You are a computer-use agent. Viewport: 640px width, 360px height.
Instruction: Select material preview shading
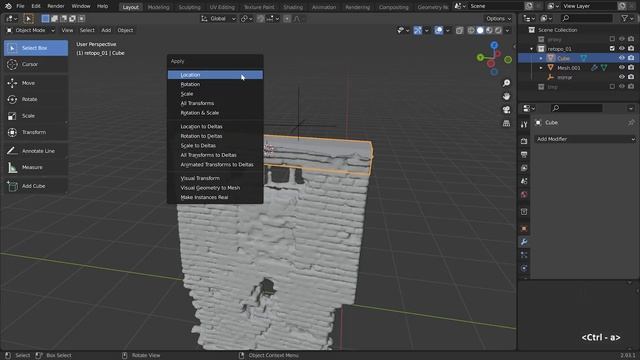tap(489, 31)
